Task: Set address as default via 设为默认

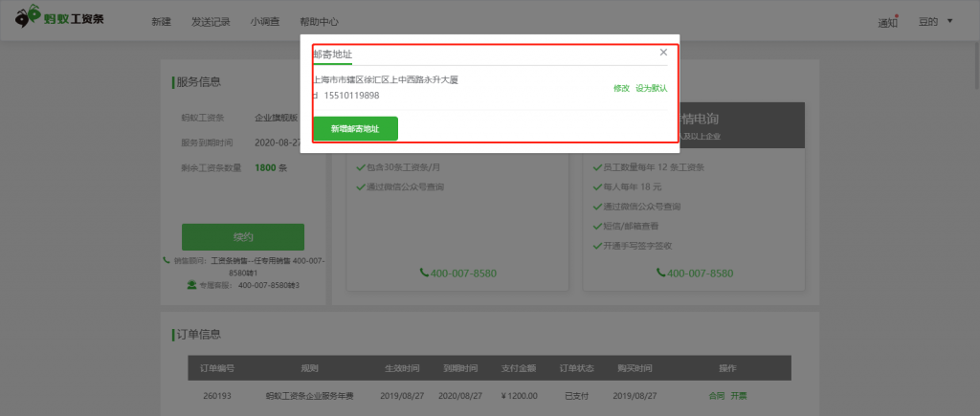Action: (652, 88)
